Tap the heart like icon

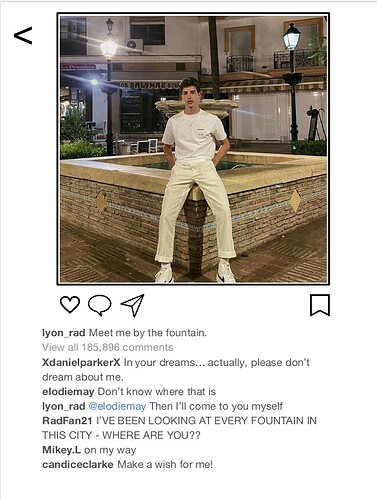click(70, 304)
